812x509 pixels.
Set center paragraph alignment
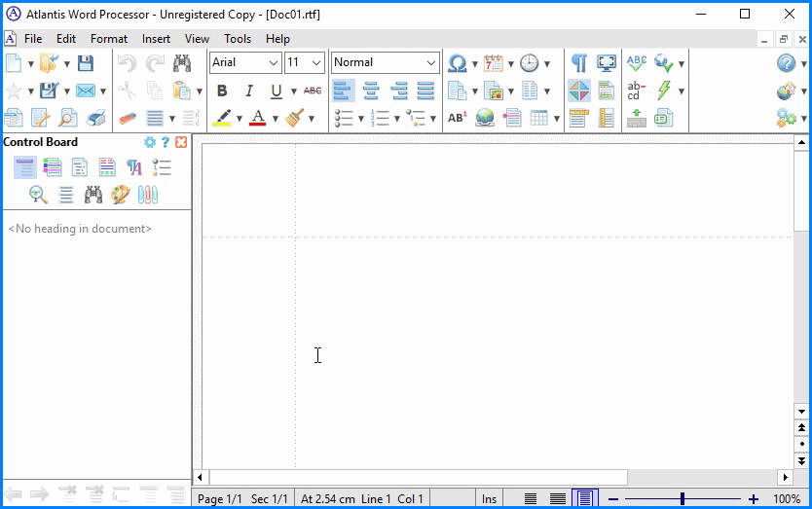coord(371,91)
